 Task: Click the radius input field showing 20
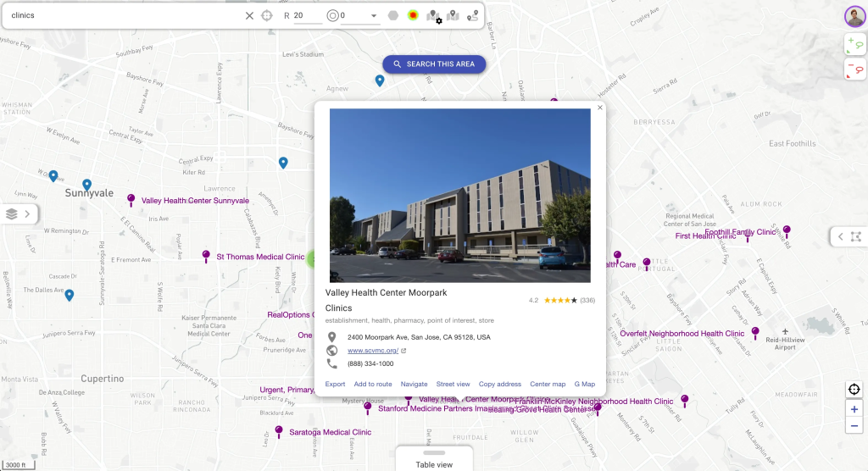[307, 15]
